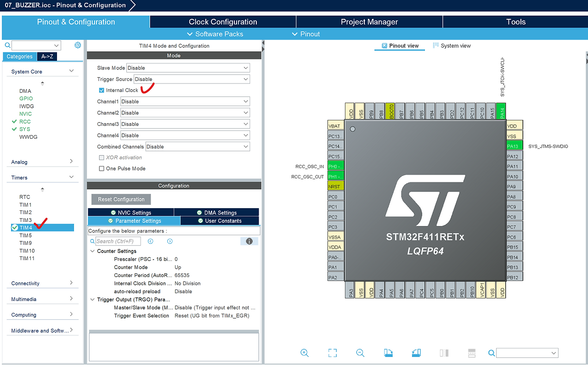The width and height of the screenshot is (588, 368).
Task: Switch to the Clock Configuration tab
Action: tap(222, 22)
